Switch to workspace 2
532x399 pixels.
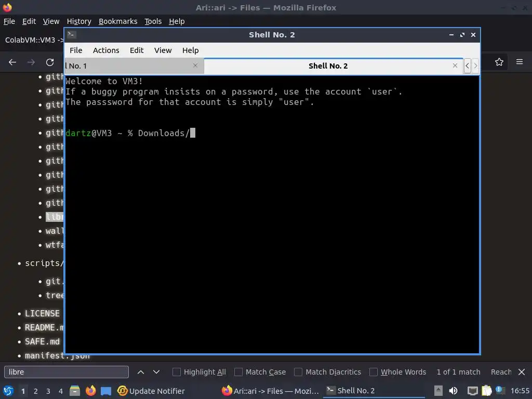36,391
